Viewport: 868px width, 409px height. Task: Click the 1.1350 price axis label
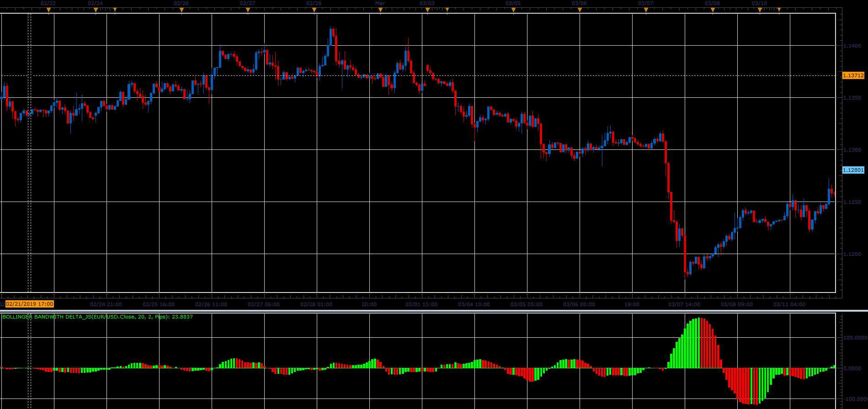click(852, 98)
